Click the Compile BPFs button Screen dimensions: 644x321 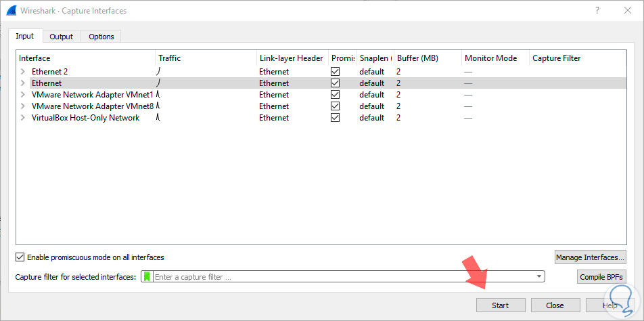point(602,277)
